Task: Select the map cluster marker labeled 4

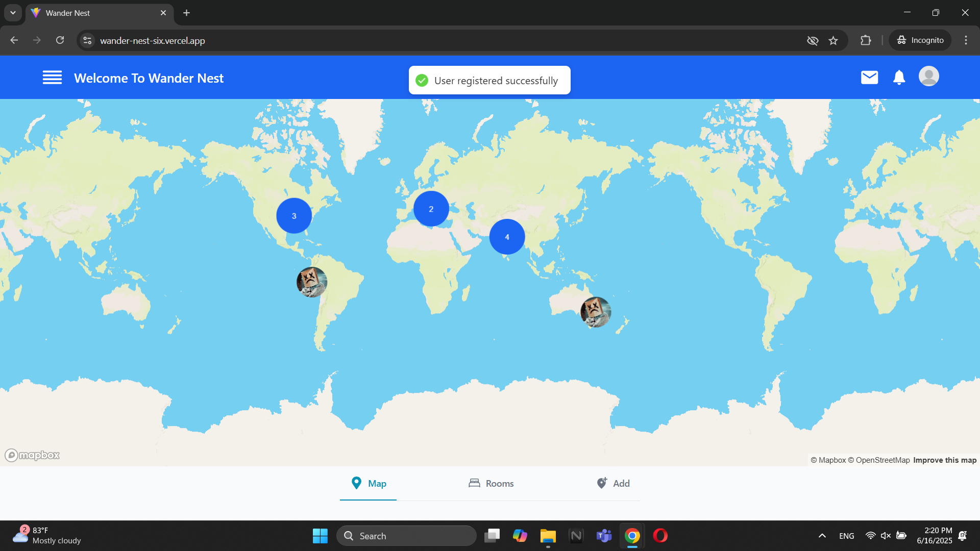Action: click(x=507, y=237)
